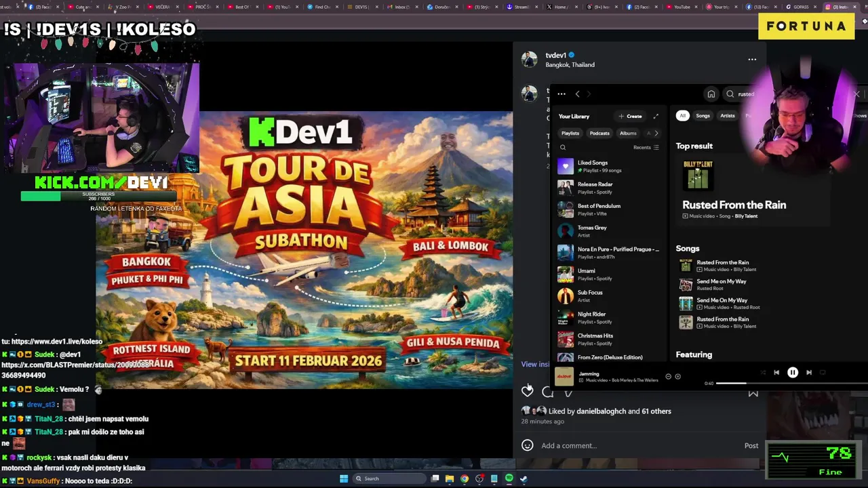Search within Your Library
Viewport: 868px width, 488px height.
pos(562,147)
